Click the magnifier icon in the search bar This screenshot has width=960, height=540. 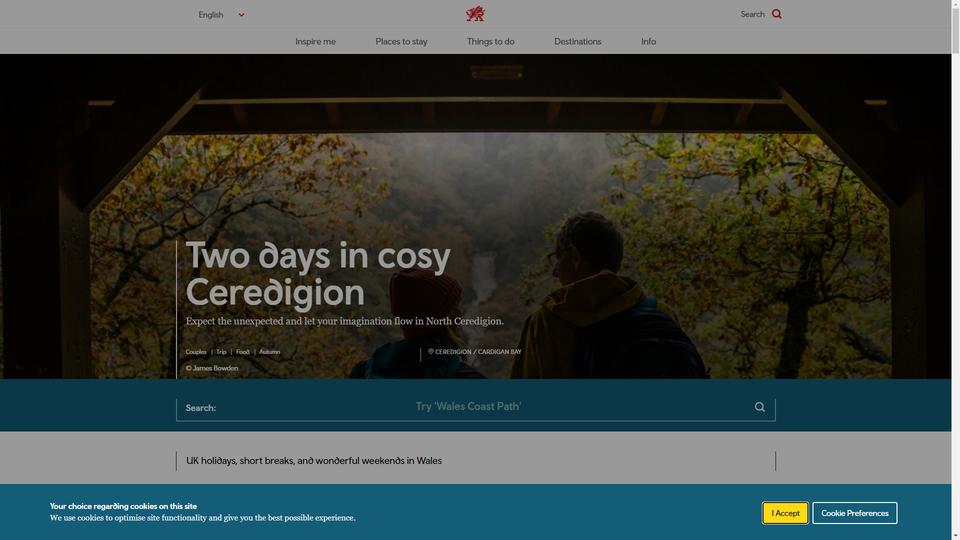[759, 407]
